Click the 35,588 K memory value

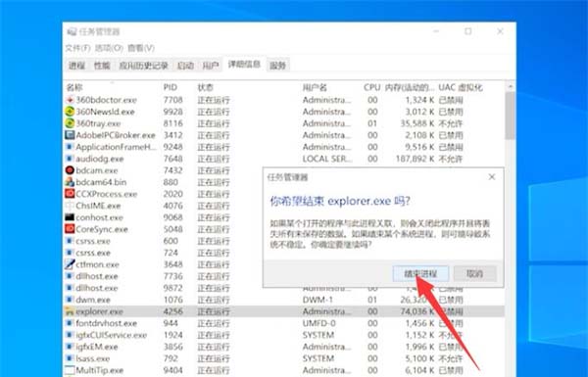(417, 123)
